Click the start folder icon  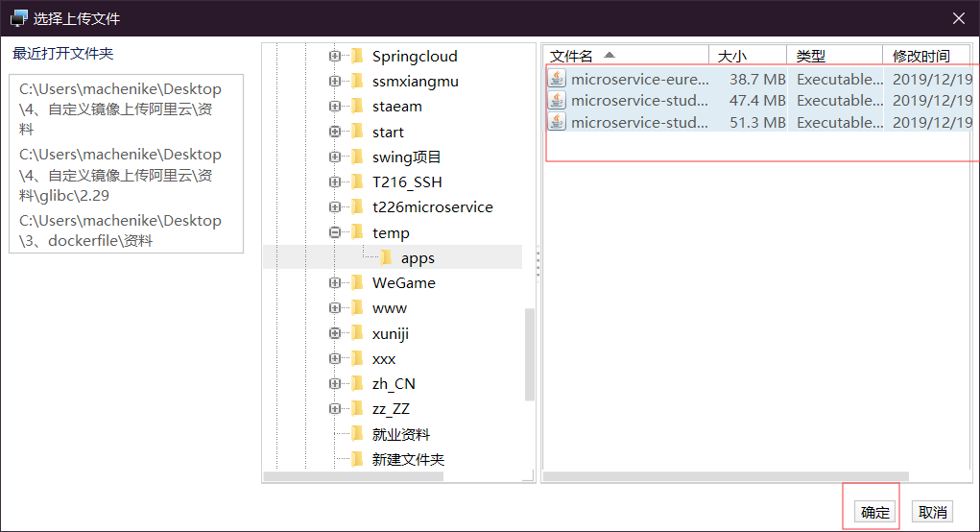point(357,132)
